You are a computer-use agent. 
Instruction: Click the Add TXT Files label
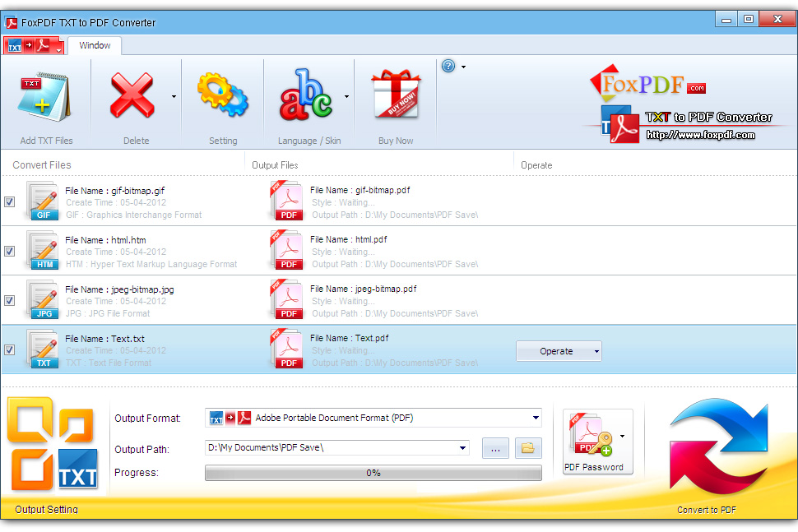(x=46, y=141)
